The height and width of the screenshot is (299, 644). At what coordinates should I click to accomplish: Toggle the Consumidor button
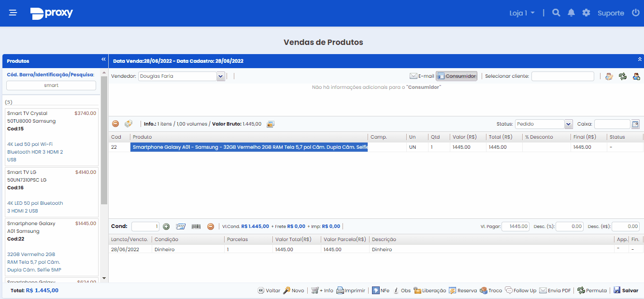coord(457,76)
